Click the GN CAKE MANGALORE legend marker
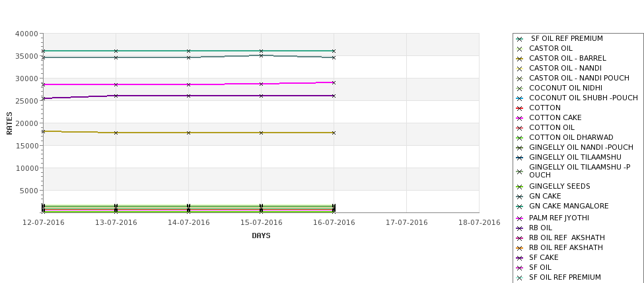The height and width of the screenshot is (283, 644). [x=520, y=206]
